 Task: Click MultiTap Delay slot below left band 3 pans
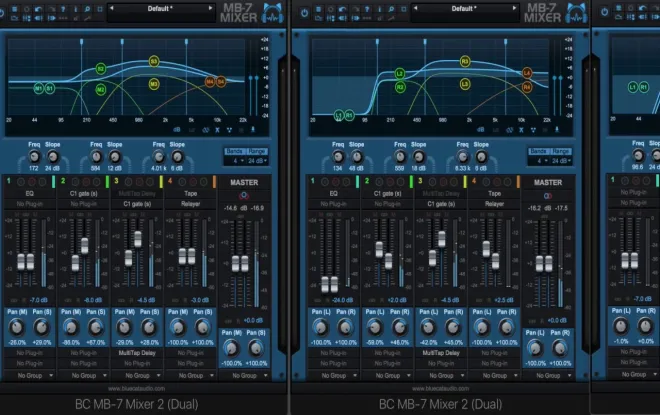[137, 353]
